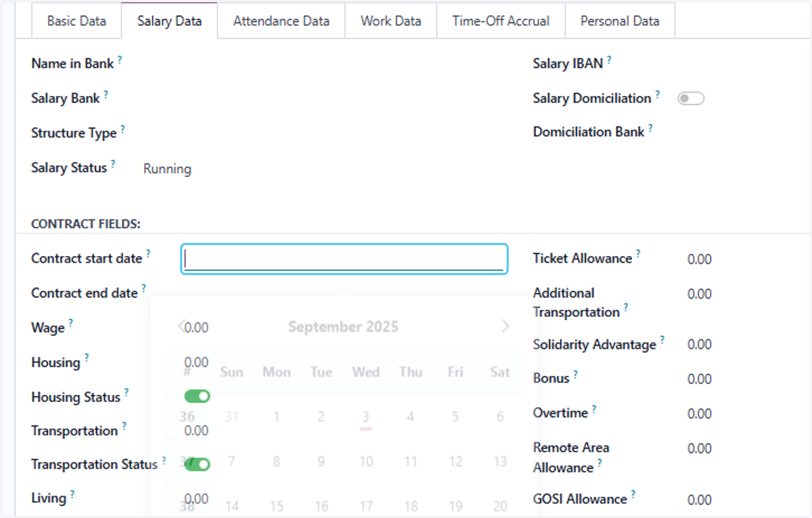812x518 pixels.
Task: Click the GOSI Allowance value 0.00
Action: [x=699, y=500]
